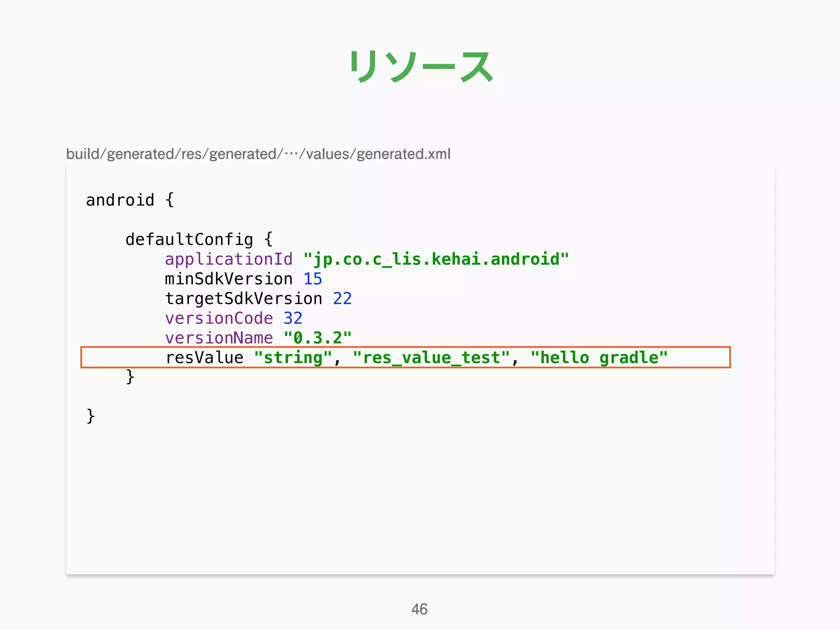Click the minSdkVersion keyword

229,279
